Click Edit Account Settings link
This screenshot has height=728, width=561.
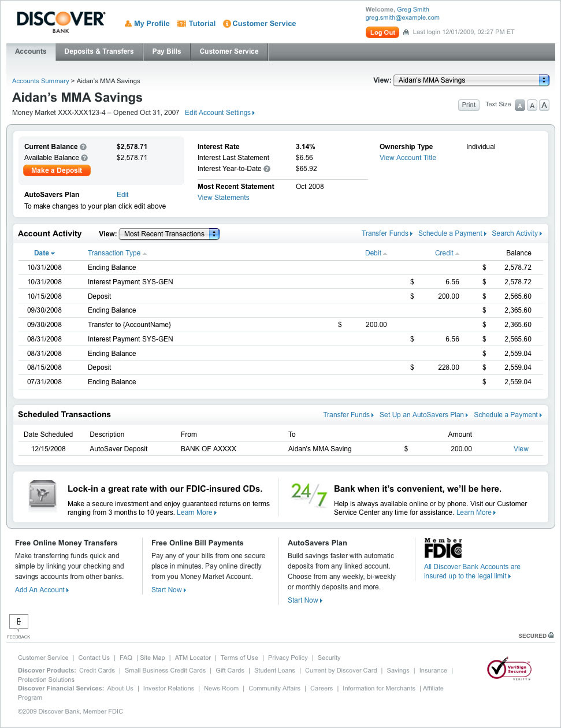(220, 113)
